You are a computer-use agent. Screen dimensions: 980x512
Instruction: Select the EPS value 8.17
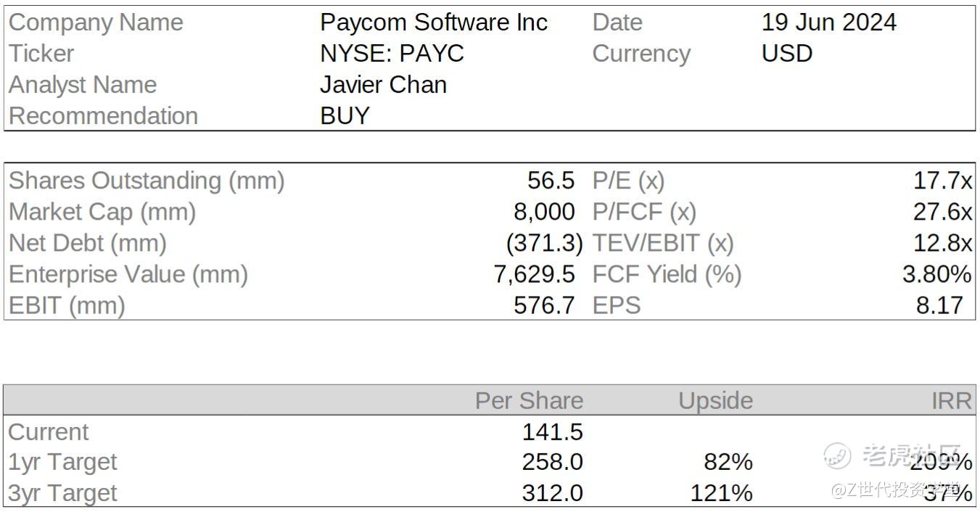click(x=939, y=305)
